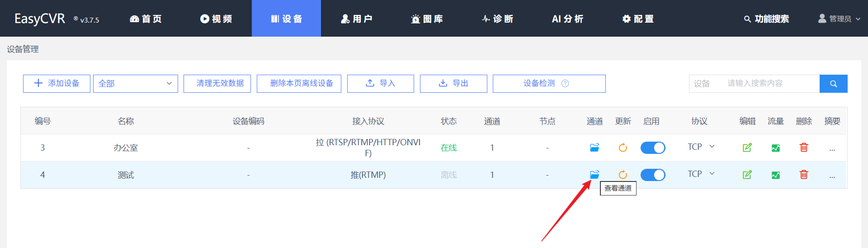Image resolution: width=868 pixels, height=248 pixels.
Task: Click the 添加设备 button
Action: pyautogui.click(x=57, y=84)
